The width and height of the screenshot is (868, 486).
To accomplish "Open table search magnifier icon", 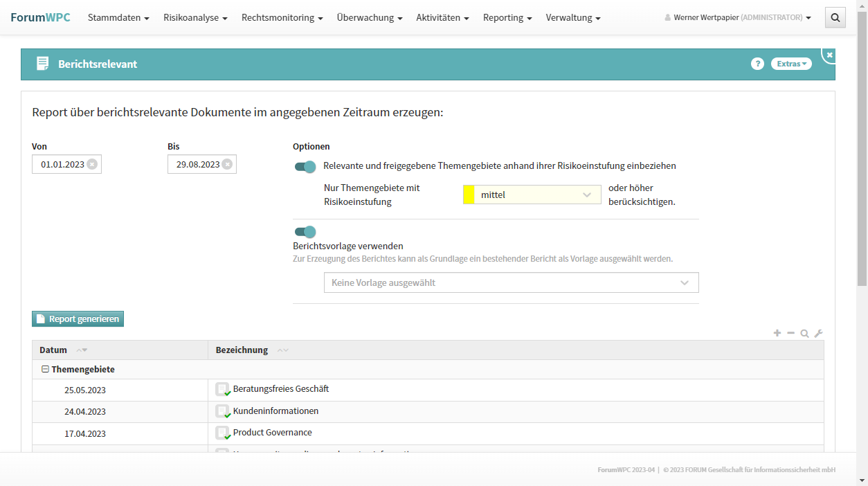I will coord(804,333).
